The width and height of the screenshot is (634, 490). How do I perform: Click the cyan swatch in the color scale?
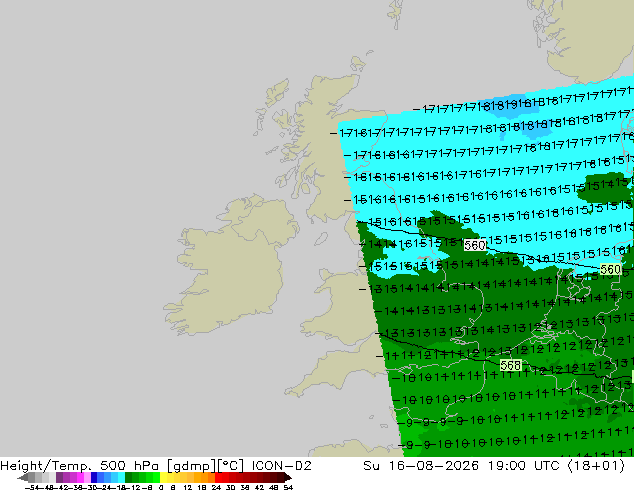pyautogui.click(x=121, y=477)
